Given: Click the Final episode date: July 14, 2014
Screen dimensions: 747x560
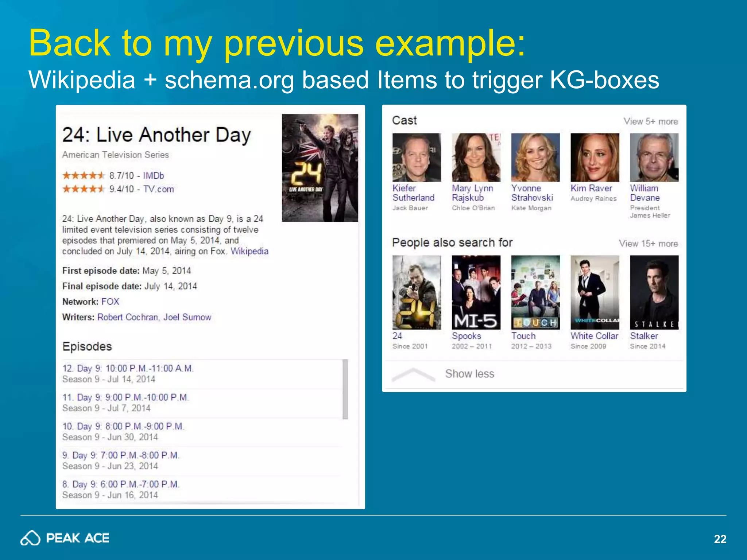Looking at the screenshot, I should 129,286.
